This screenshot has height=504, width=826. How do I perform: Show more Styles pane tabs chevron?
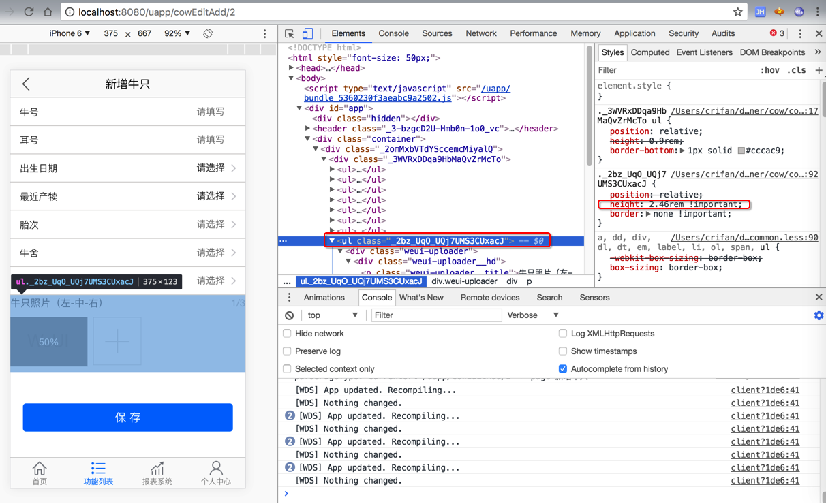[x=818, y=52]
